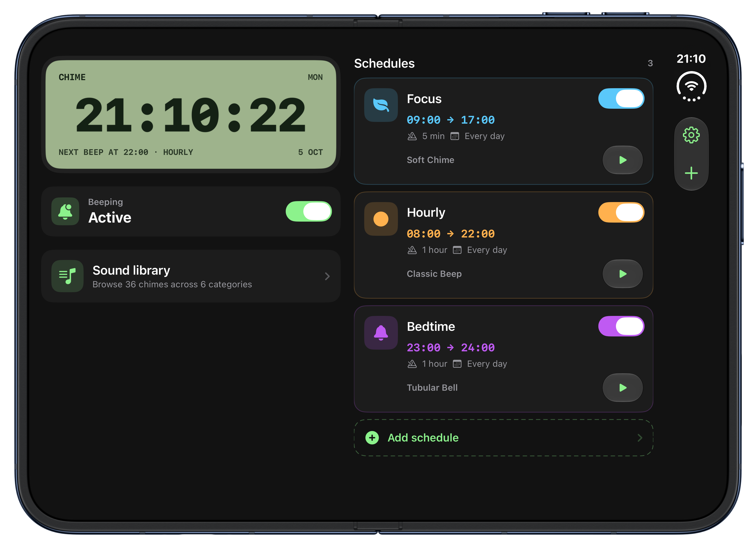Tap the status bar time 21:10
This screenshot has width=756, height=549.
(x=691, y=59)
